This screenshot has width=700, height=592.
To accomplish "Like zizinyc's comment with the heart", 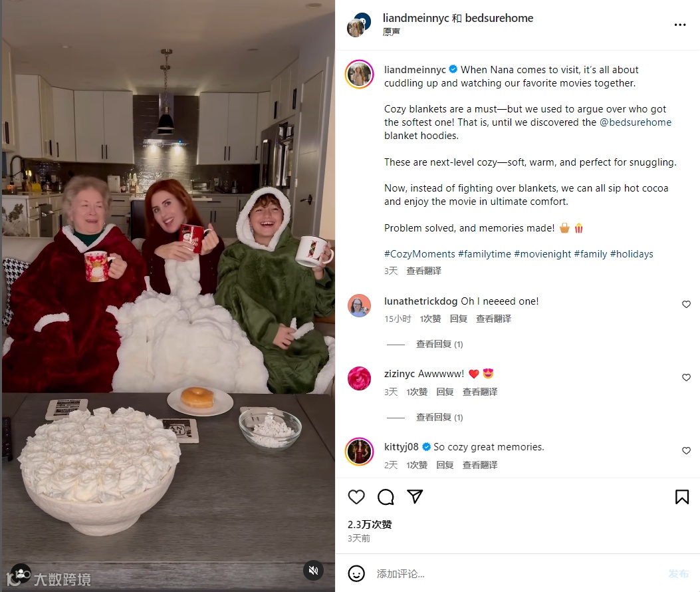I will pyautogui.click(x=686, y=378).
